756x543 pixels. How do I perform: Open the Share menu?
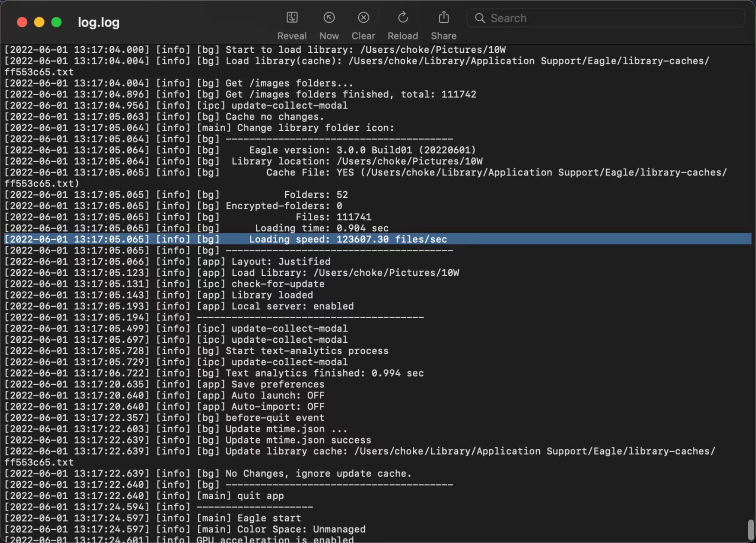444,18
